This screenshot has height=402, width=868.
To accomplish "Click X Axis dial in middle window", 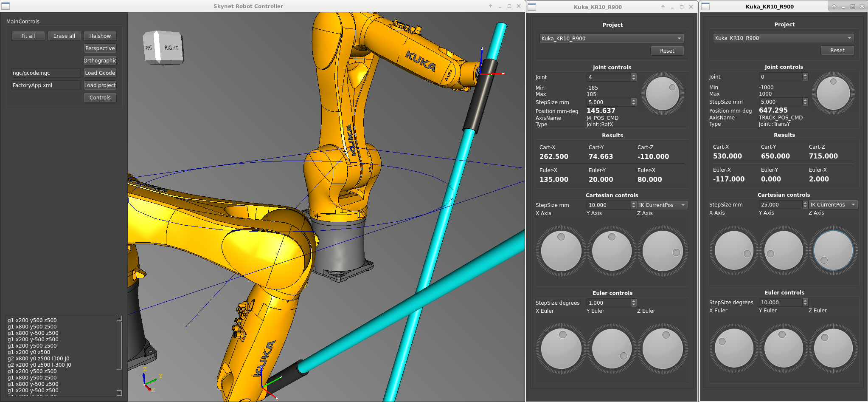I will [x=561, y=251].
